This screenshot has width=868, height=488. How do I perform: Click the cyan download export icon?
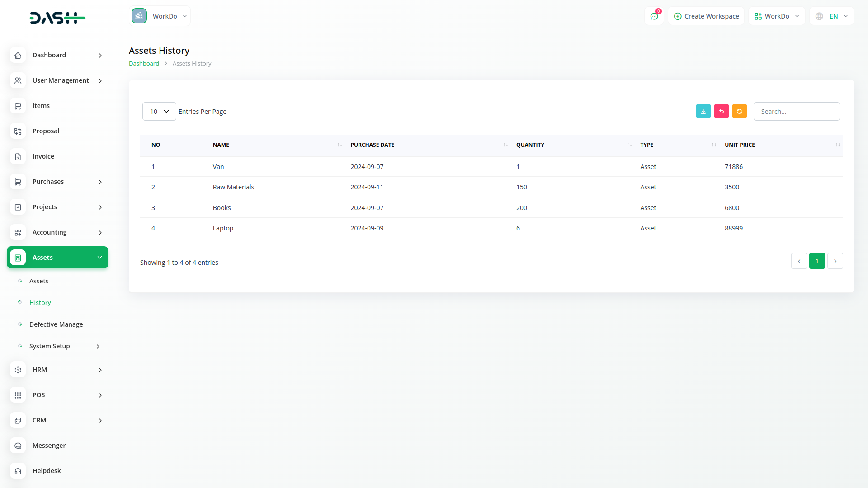pyautogui.click(x=703, y=111)
